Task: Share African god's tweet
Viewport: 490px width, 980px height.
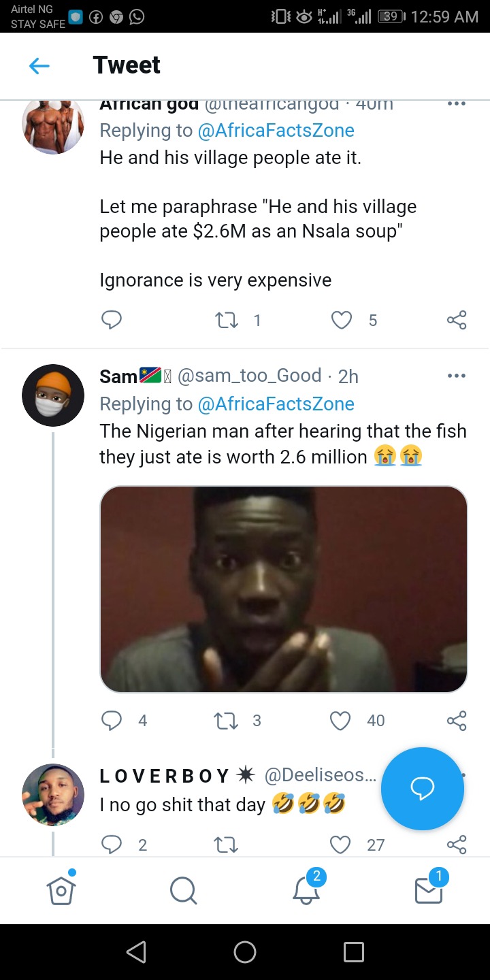Action: point(457,320)
